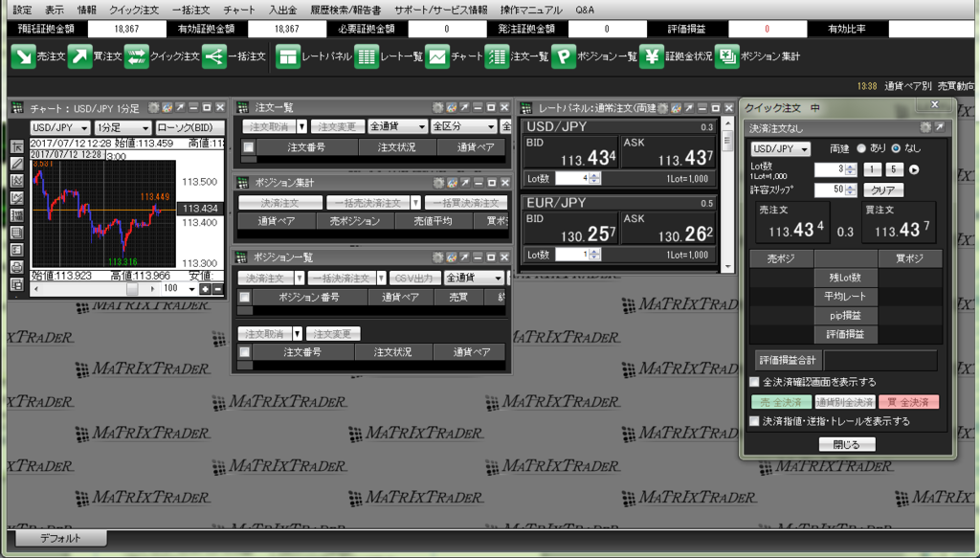Viewport: 980px width, 558px height.
Task: Click the print icon in chart sidebar
Action: 17,267
